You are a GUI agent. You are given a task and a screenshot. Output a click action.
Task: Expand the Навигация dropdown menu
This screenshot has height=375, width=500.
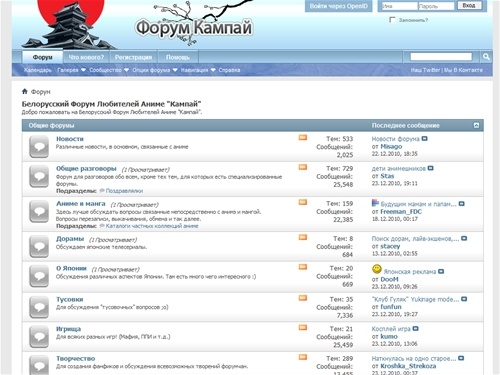point(213,70)
